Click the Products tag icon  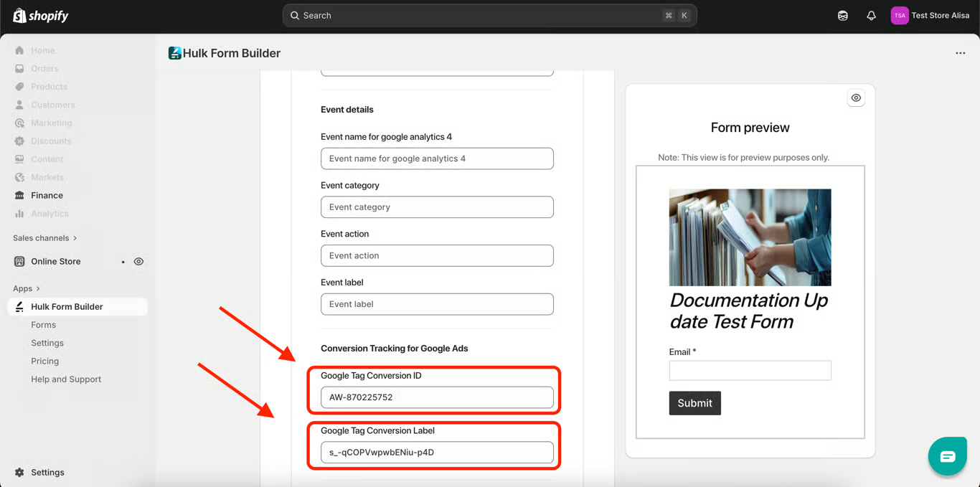point(19,86)
